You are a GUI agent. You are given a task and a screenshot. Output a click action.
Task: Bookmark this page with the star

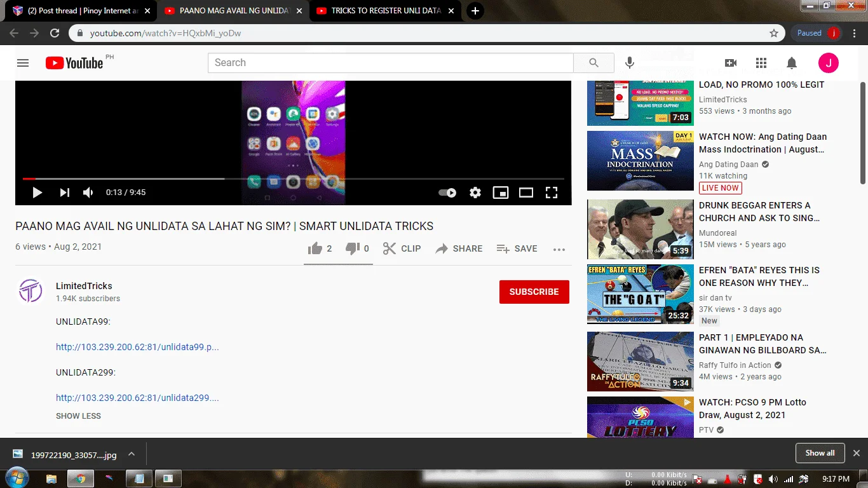774,33
